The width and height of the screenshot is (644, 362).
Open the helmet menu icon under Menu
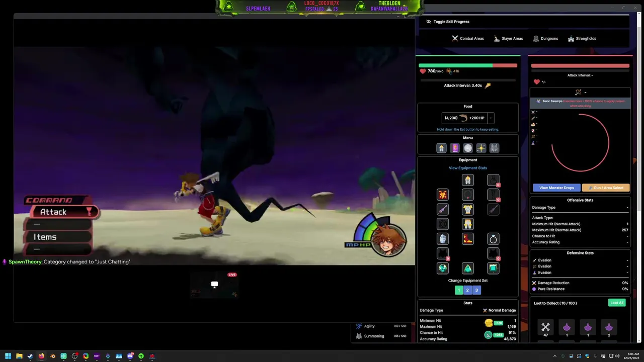click(x=441, y=148)
